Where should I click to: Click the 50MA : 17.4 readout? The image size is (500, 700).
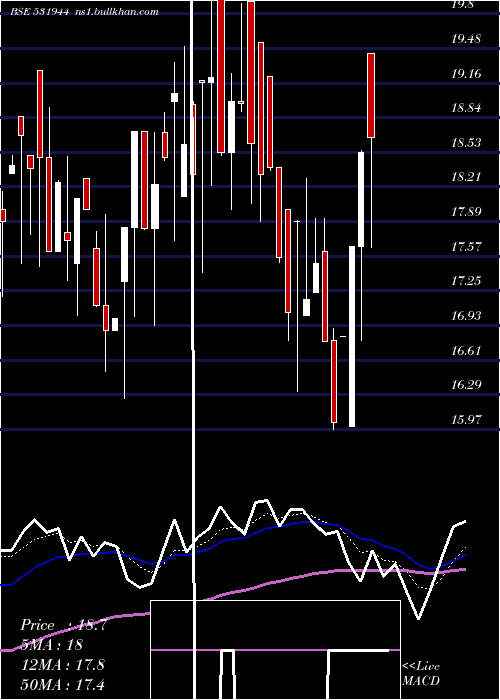point(63,684)
